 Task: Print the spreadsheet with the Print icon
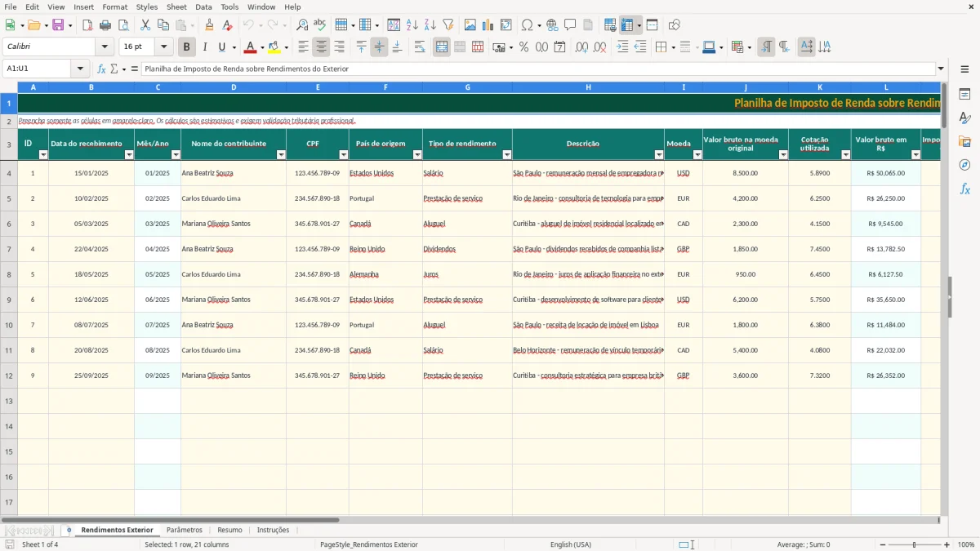pyautogui.click(x=105, y=25)
